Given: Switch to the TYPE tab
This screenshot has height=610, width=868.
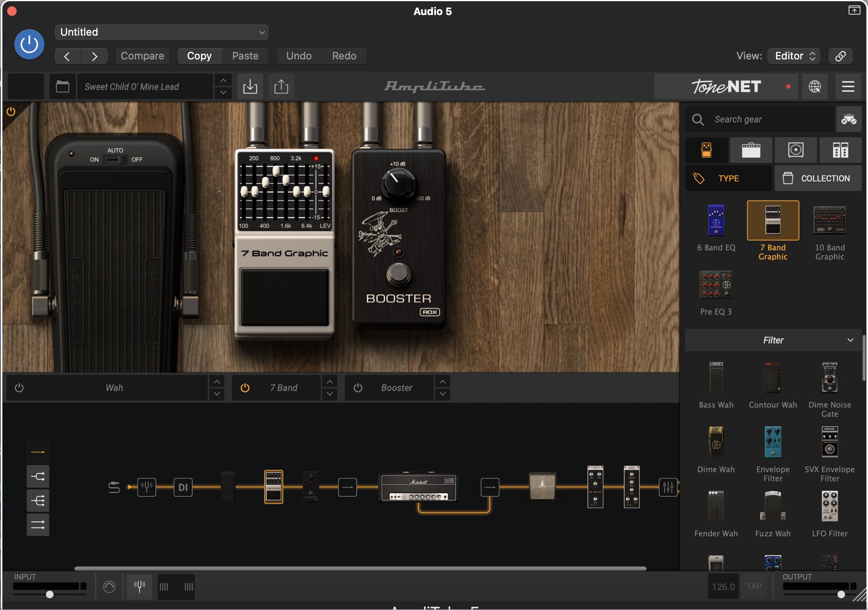Looking at the screenshot, I should tap(728, 178).
